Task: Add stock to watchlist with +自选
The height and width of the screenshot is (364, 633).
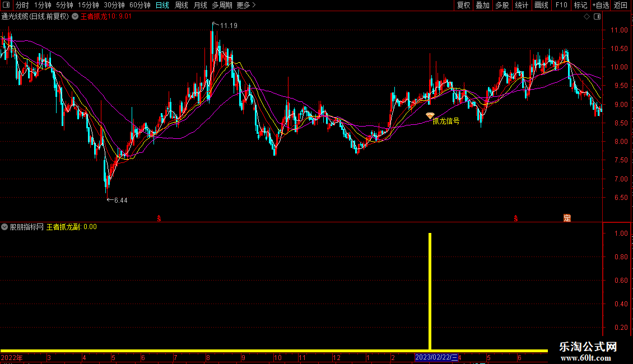Action: pyautogui.click(x=601, y=5)
